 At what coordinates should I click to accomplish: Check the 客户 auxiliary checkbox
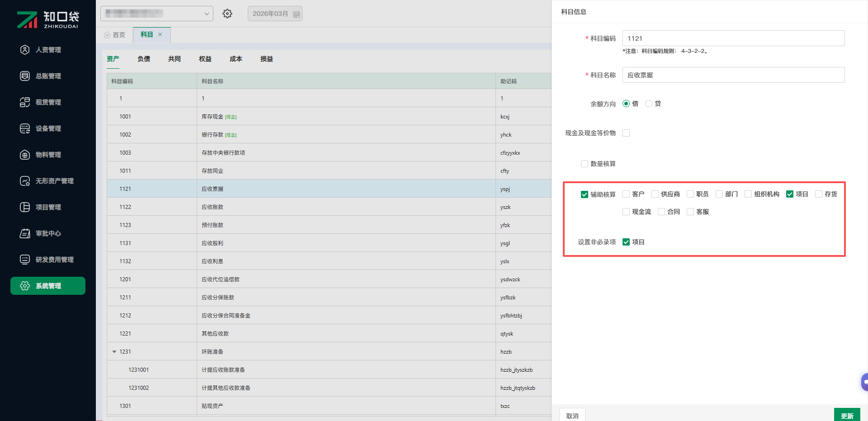pyautogui.click(x=626, y=194)
